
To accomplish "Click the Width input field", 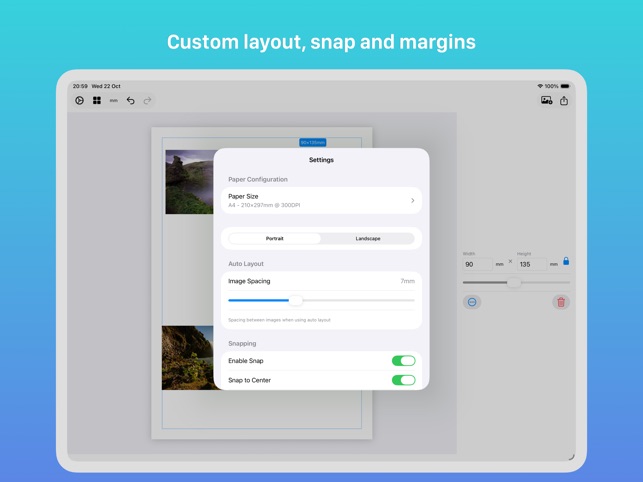I will coord(478,265).
